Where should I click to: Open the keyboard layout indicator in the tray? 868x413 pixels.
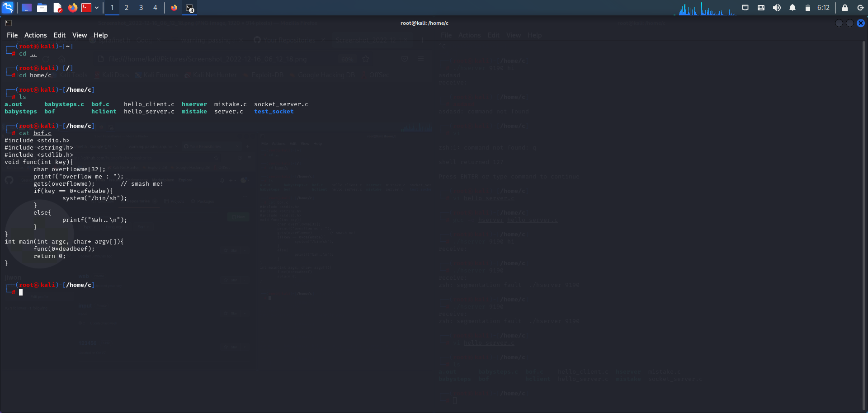pyautogui.click(x=761, y=8)
